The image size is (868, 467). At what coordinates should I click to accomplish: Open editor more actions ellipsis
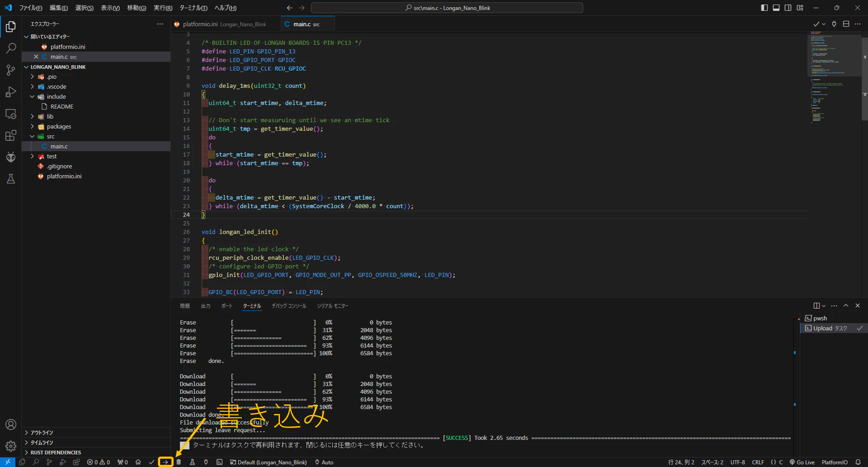click(858, 24)
